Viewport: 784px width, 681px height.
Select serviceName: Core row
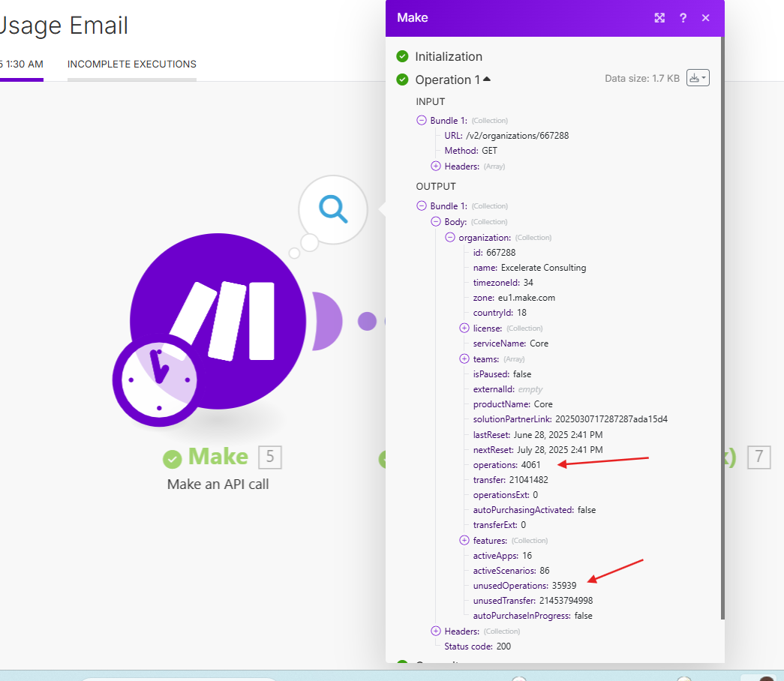510,343
